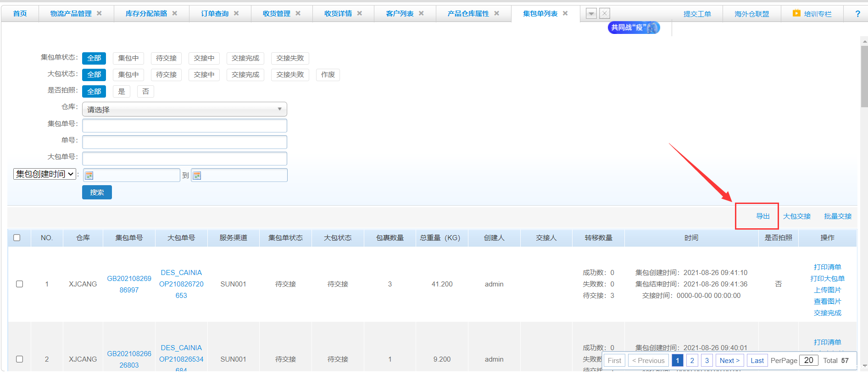
Task: Close the 订单查询 tab
Action: click(x=236, y=13)
